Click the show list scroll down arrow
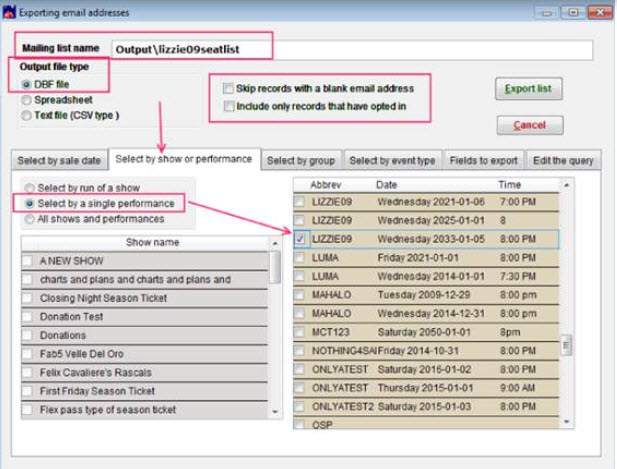The height and width of the screenshot is (469, 617). pos(275,412)
